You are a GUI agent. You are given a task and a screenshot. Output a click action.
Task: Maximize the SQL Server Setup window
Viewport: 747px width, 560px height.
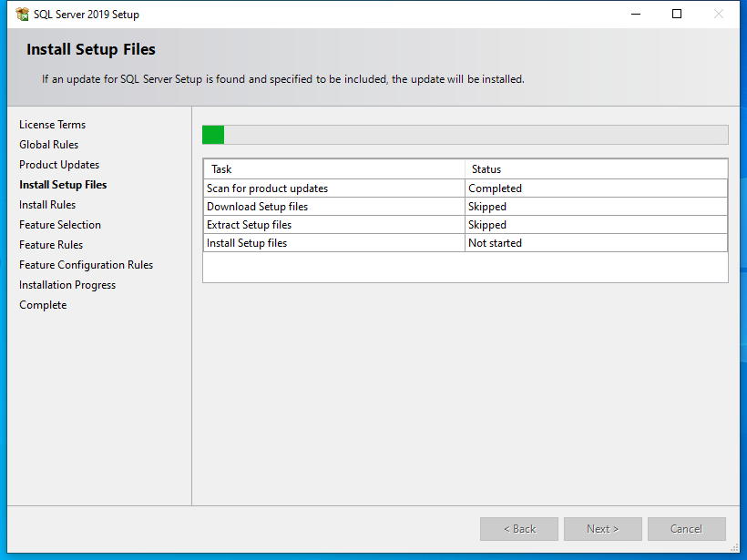(x=677, y=15)
